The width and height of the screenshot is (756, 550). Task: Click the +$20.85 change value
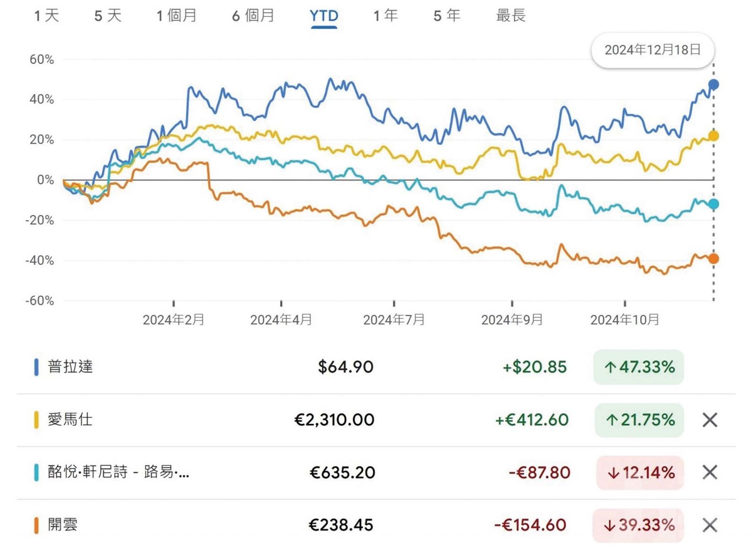[x=534, y=367]
